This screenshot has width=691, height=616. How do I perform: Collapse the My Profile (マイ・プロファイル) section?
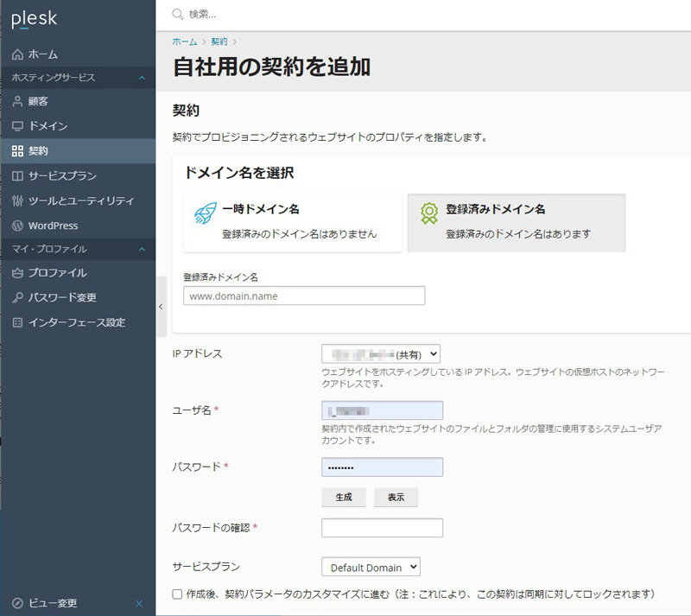(x=143, y=250)
